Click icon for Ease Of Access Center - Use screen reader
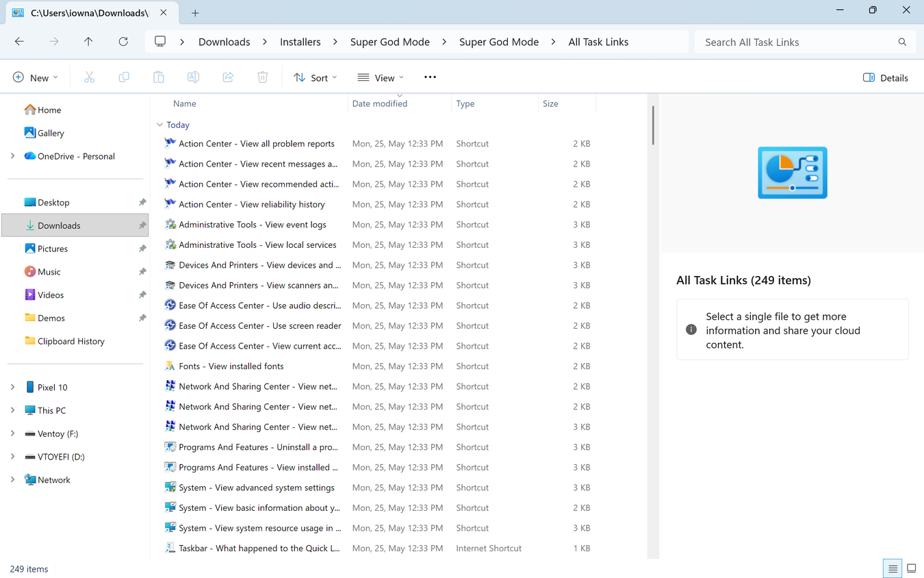This screenshot has width=924, height=578. pos(170,326)
